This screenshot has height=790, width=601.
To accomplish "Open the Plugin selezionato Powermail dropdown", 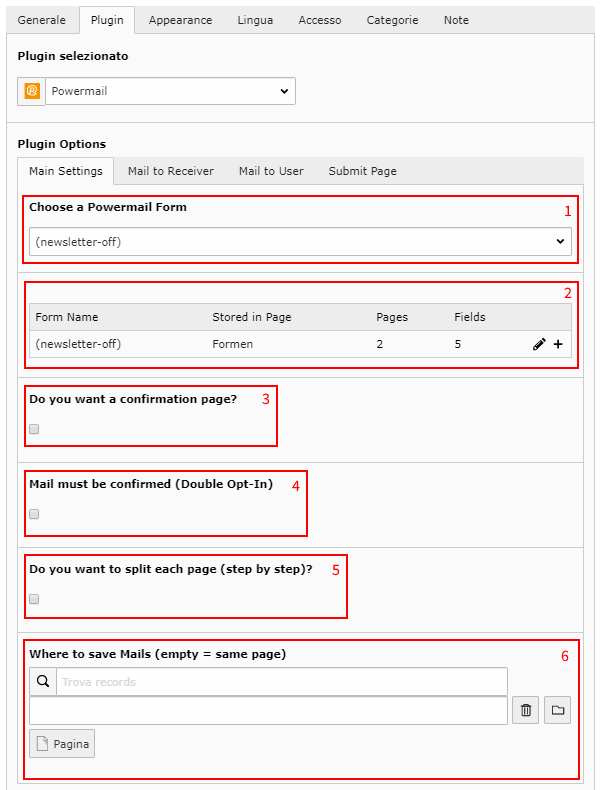I will click(170, 91).
